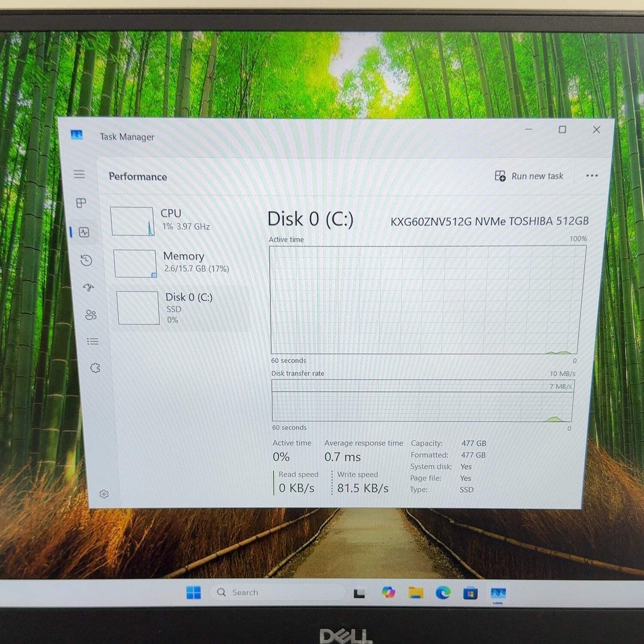644x644 pixels.
Task: Open Microsoft Store from the taskbar
Action: click(x=470, y=593)
